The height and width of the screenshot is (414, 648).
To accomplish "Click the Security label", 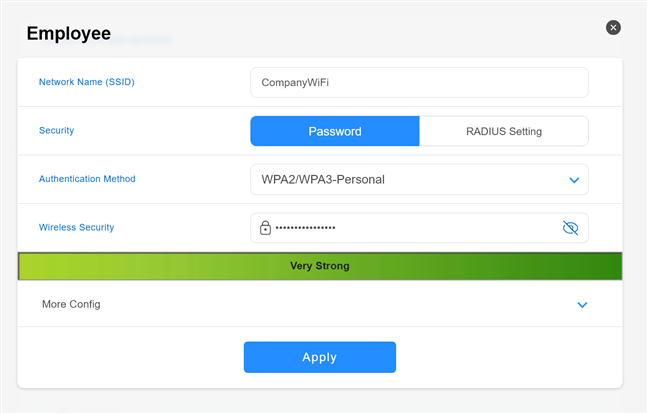I will (56, 131).
